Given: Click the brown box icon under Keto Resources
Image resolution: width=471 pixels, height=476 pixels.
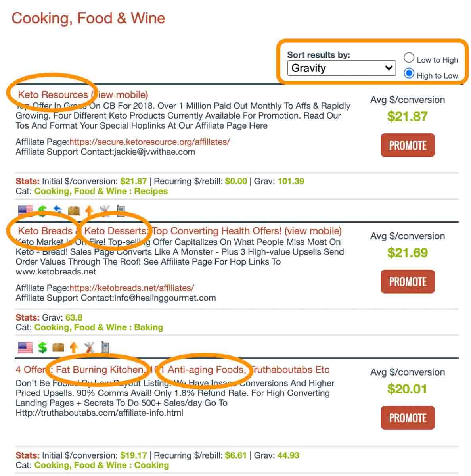Looking at the screenshot, I should (x=74, y=210).
